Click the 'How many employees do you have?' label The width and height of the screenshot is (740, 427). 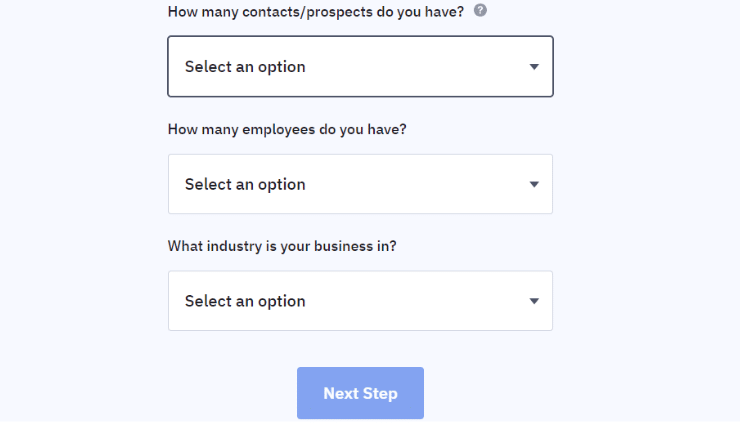coord(287,129)
